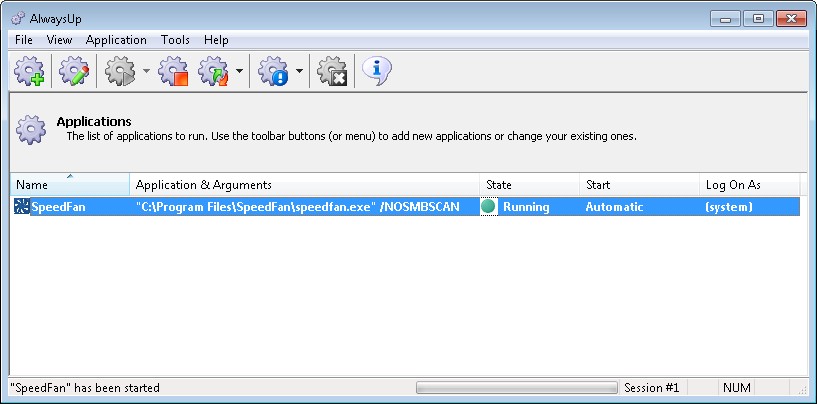Click the Running state text
Image resolution: width=817 pixels, height=404 pixels.
pyautogui.click(x=526, y=207)
